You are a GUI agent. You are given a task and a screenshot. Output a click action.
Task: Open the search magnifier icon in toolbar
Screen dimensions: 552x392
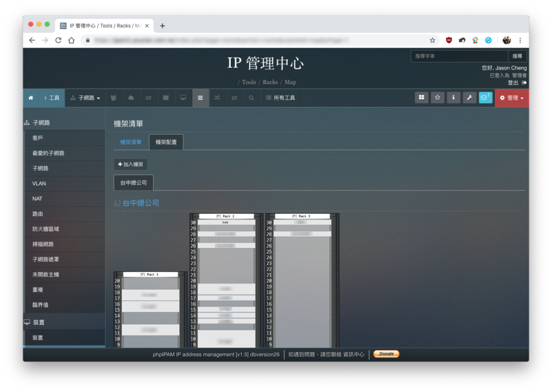tap(251, 98)
